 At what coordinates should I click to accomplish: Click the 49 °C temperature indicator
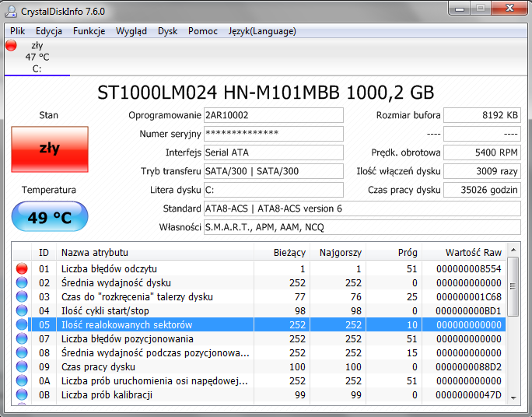(50, 216)
